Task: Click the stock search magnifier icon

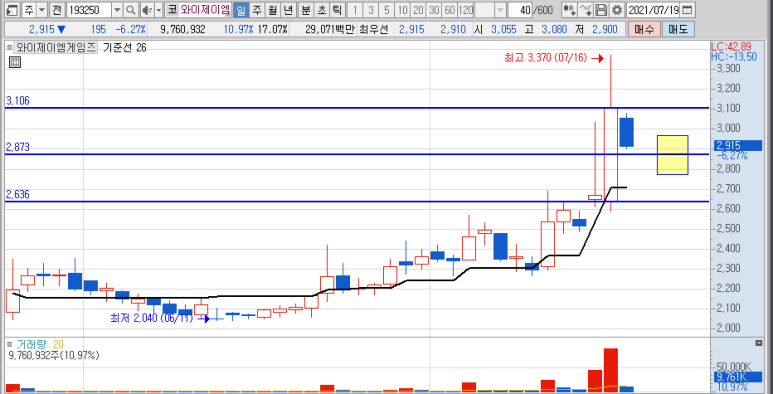Action: pyautogui.click(x=131, y=9)
